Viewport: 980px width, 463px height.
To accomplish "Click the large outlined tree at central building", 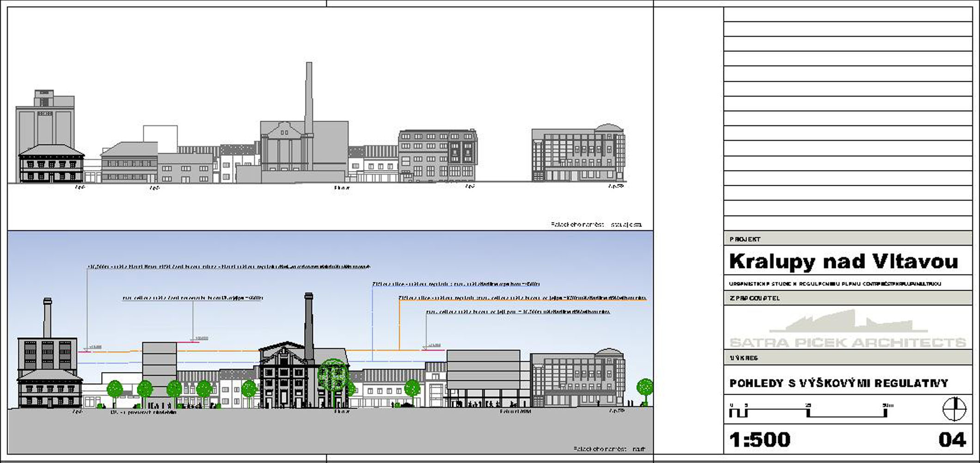I will pyautogui.click(x=333, y=373).
